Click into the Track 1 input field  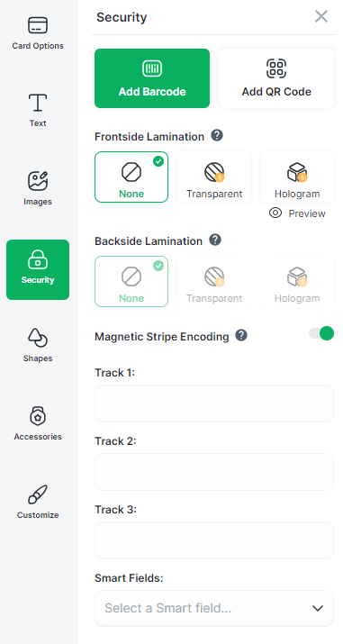click(214, 404)
